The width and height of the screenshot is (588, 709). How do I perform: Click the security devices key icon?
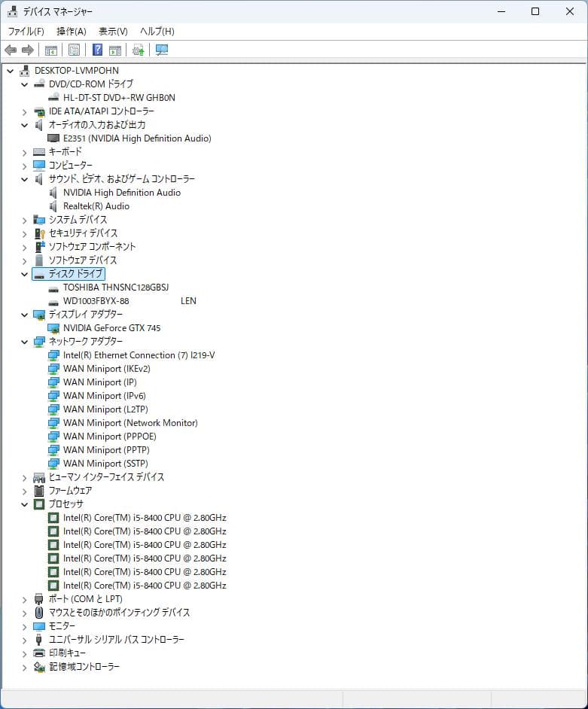[x=39, y=233]
